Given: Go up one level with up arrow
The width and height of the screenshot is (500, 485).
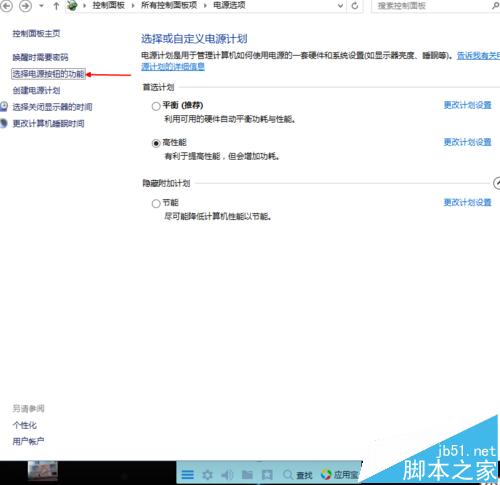Looking at the screenshot, I should (x=56, y=6).
